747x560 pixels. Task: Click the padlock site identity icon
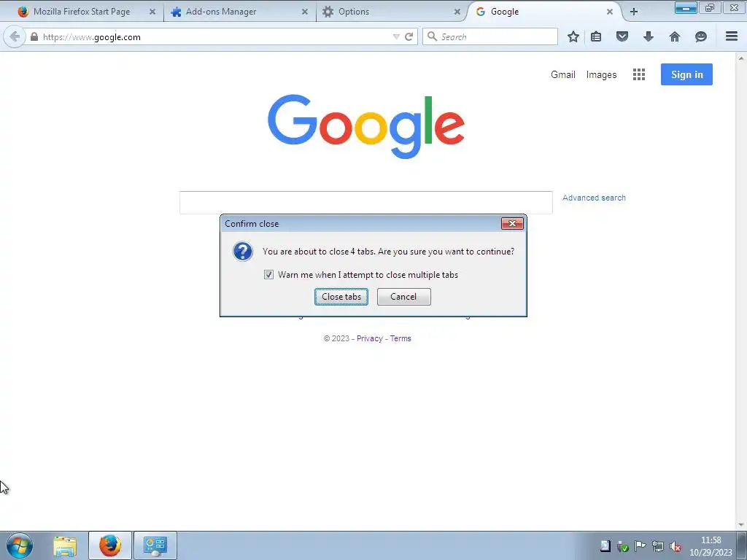(34, 36)
